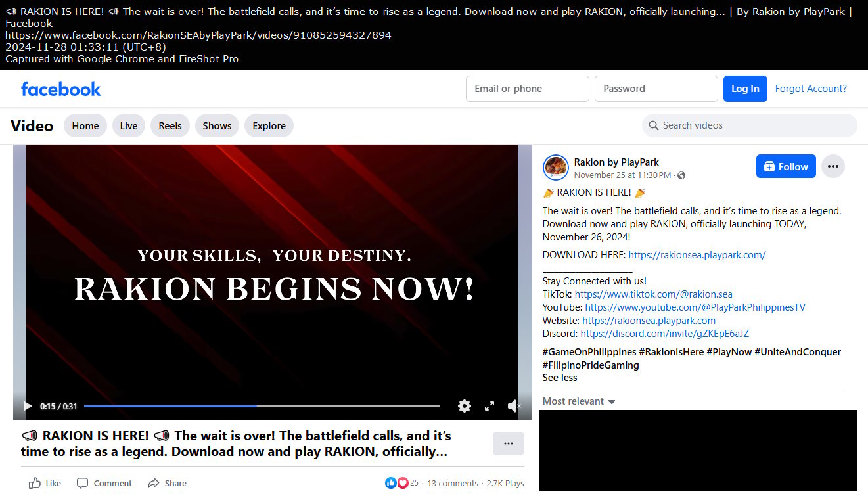Open rakionsea.playpark.com download link
The width and height of the screenshot is (868, 498).
[x=697, y=255]
